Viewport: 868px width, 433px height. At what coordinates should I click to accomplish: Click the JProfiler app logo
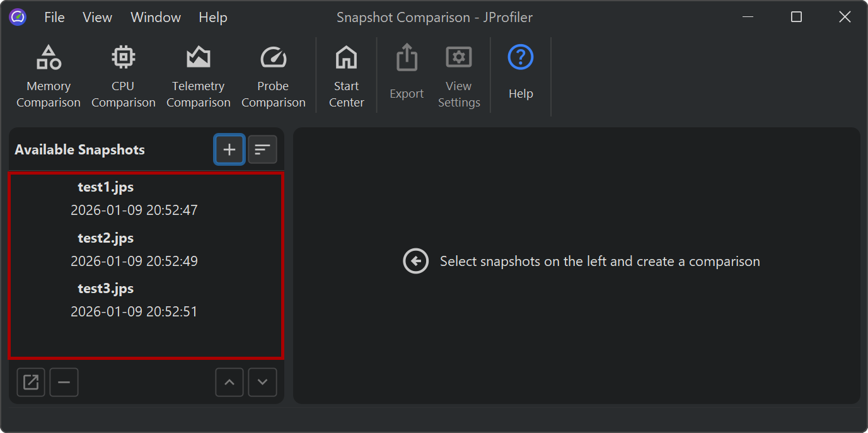click(x=18, y=17)
